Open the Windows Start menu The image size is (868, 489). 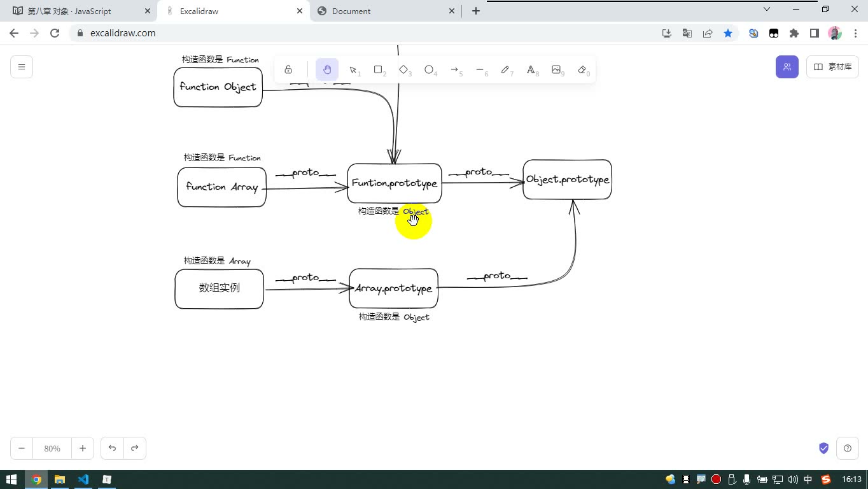coord(11,479)
